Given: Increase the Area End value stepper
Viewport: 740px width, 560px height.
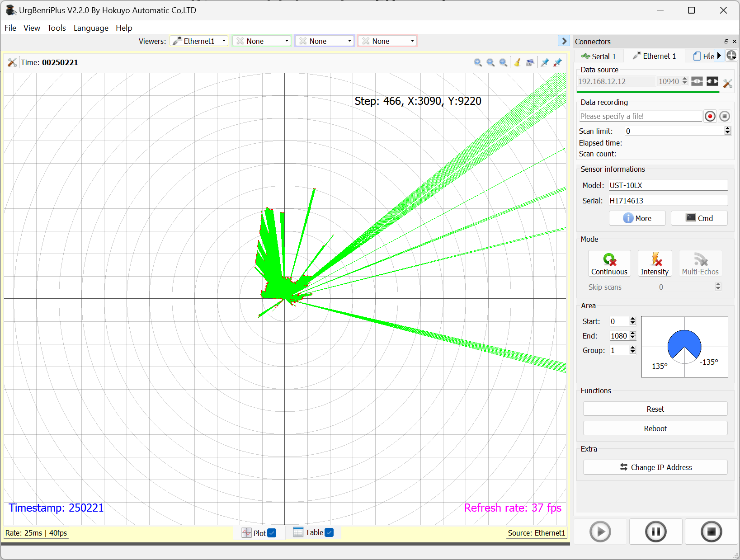Looking at the screenshot, I should point(633,334).
